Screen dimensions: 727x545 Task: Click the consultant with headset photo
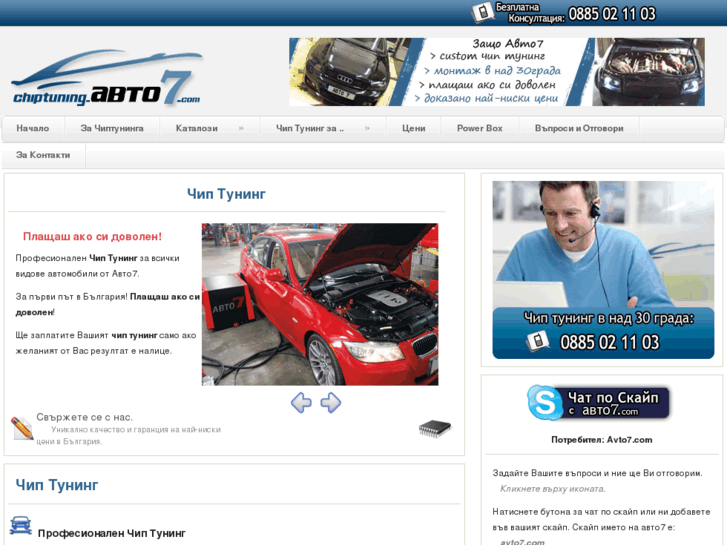pos(603,244)
